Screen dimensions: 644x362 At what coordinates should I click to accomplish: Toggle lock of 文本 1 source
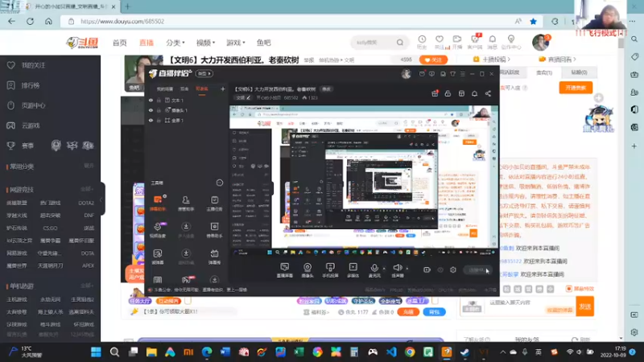(x=159, y=100)
